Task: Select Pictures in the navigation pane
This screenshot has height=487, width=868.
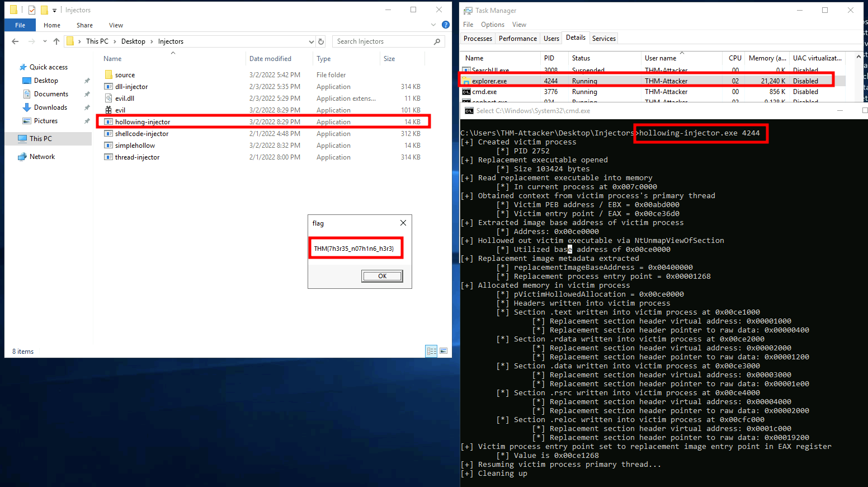Action: pyautogui.click(x=46, y=121)
